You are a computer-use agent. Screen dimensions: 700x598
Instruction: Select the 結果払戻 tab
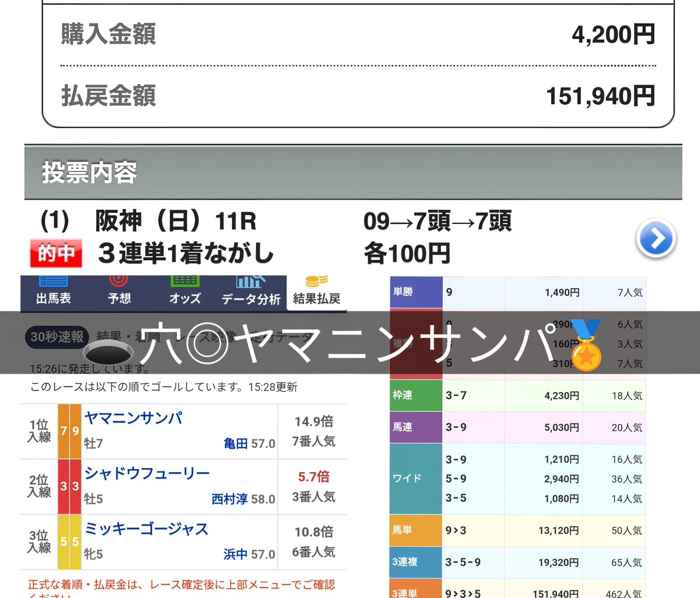[317, 293]
